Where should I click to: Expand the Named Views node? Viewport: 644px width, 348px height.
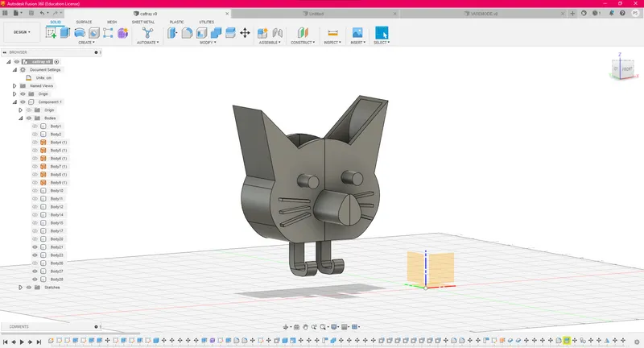[x=14, y=86]
